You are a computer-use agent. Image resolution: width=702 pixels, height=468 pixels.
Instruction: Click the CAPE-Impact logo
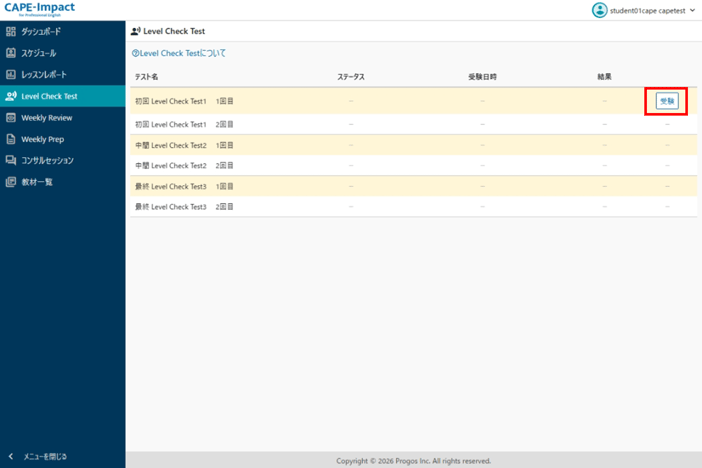point(38,10)
